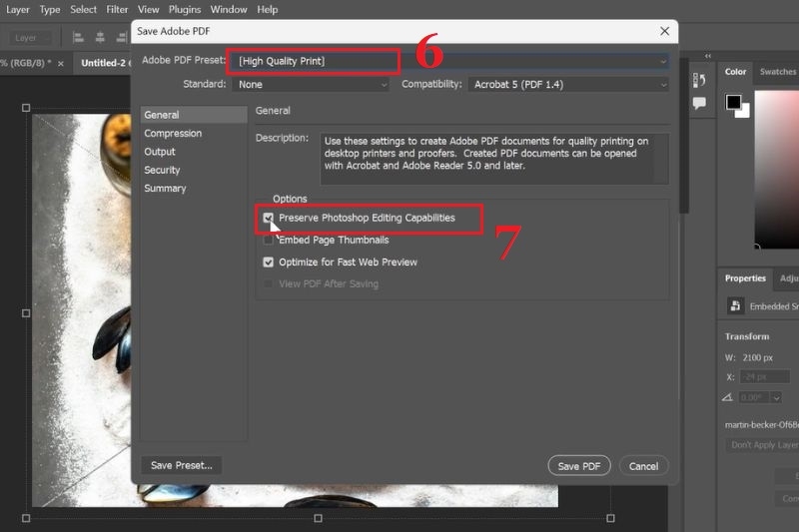This screenshot has height=532, width=799.
Task: Switch to the Properties panel tab
Action: point(745,278)
